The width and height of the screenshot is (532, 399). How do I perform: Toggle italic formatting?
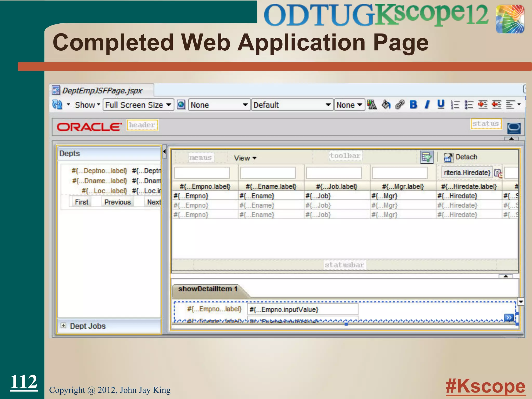pyautogui.click(x=427, y=105)
